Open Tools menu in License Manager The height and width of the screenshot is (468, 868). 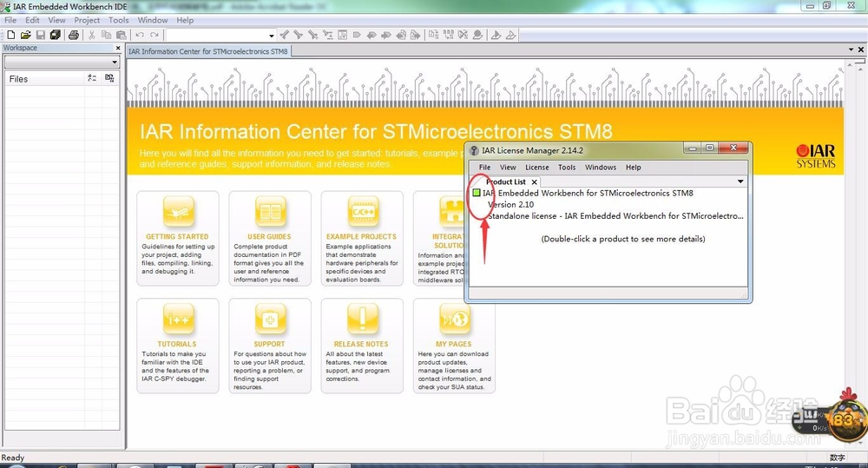[567, 168]
